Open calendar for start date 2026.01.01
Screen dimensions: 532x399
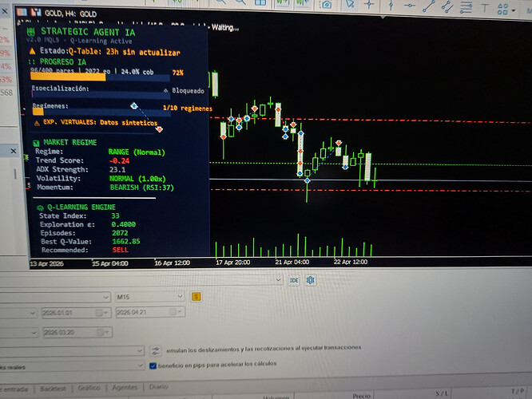click(x=101, y=313)
